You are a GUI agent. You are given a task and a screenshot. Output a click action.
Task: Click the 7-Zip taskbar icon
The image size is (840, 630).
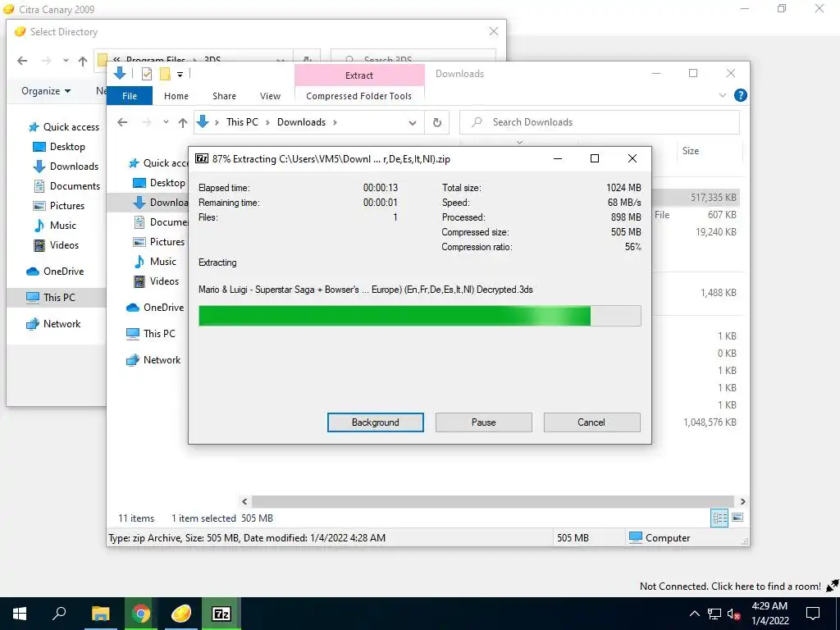tap(221, 614)
